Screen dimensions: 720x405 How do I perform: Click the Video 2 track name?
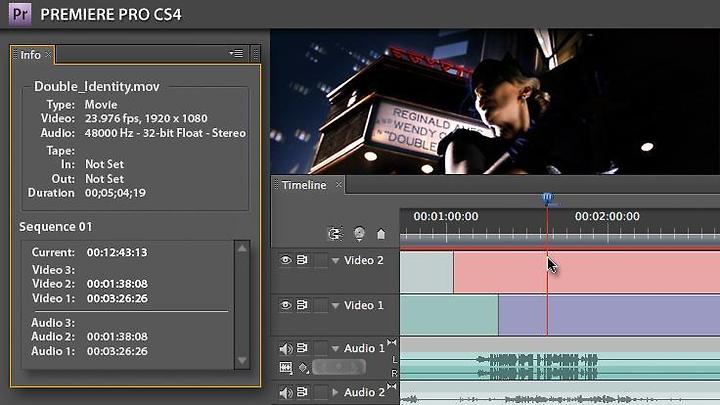(364, 260)
